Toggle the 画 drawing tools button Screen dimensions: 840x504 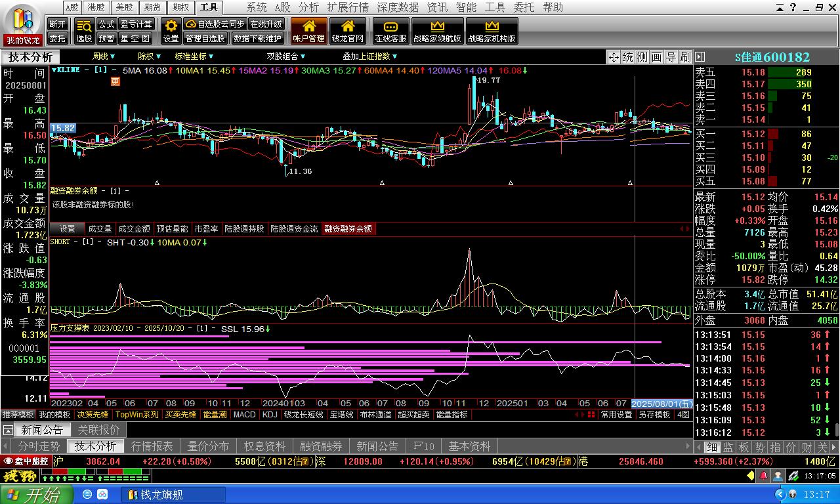(656, 57)
